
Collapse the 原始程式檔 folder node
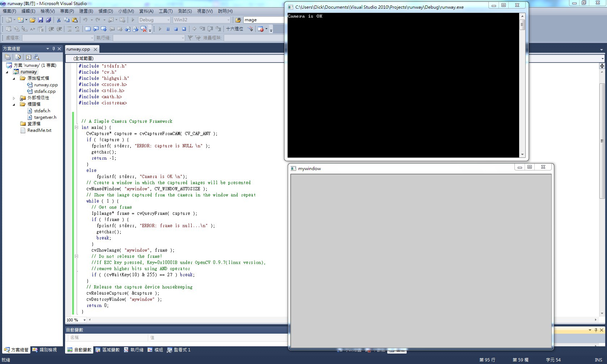14,78
